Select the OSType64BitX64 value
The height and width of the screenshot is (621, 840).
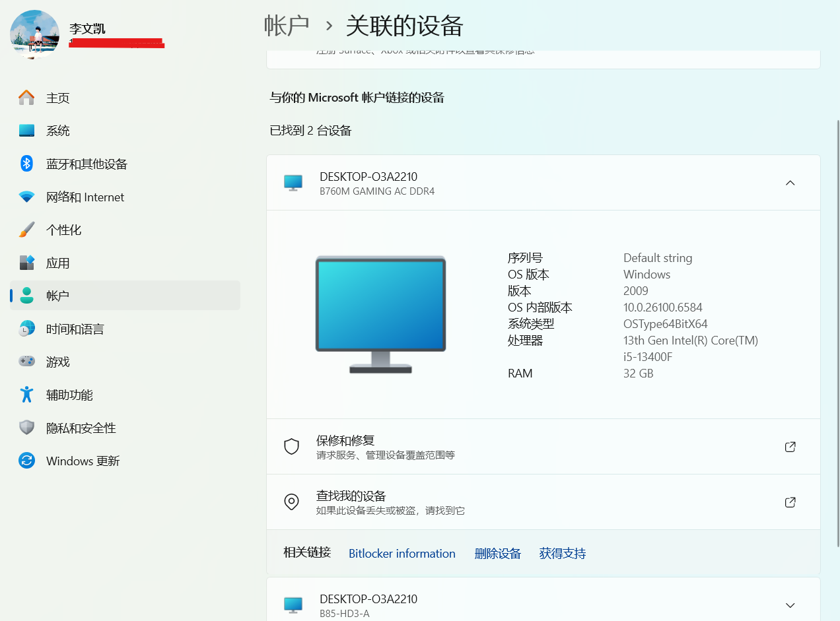point(666,324)
